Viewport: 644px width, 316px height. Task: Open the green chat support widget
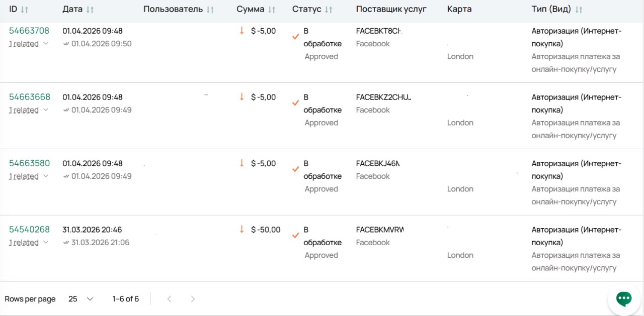tap(624, 298)
